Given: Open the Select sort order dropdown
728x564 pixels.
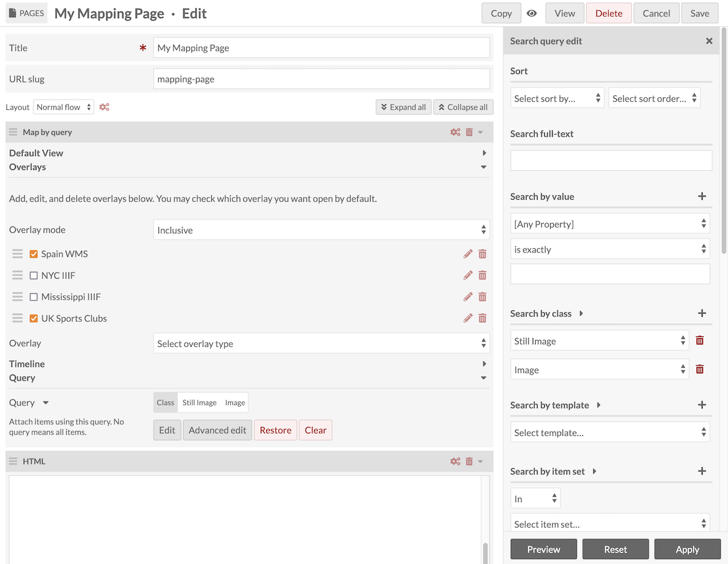Looking at the screenshot, I should pos(655,98).
